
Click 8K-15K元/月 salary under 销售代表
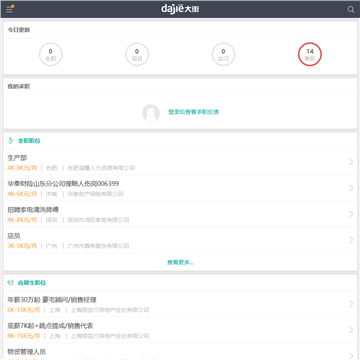(24, 336)
